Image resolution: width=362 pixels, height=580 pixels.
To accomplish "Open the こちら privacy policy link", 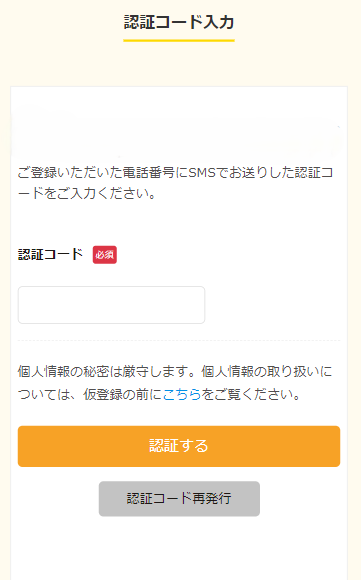I will [x=182, y=395].
